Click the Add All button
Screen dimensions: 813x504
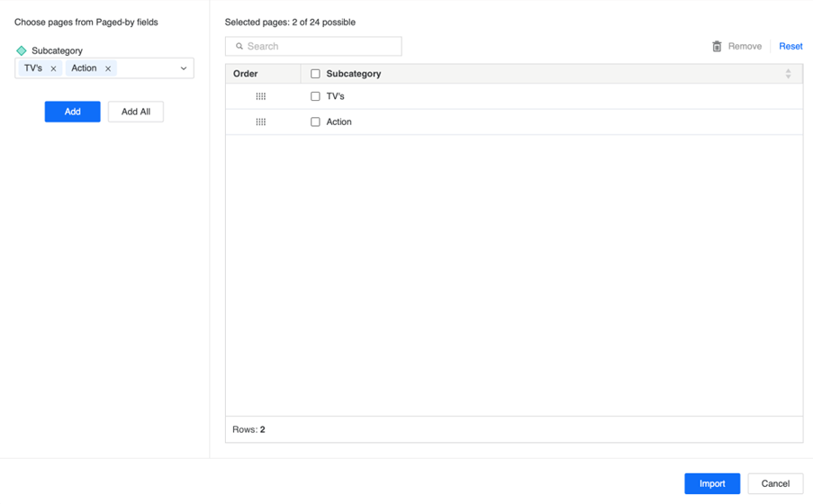(136, 112)
